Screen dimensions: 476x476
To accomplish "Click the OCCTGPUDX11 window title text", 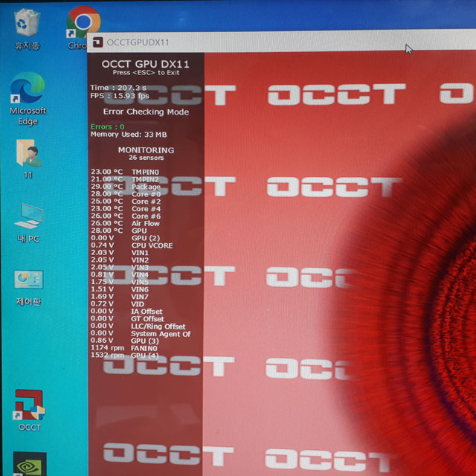I will (138, 42).
